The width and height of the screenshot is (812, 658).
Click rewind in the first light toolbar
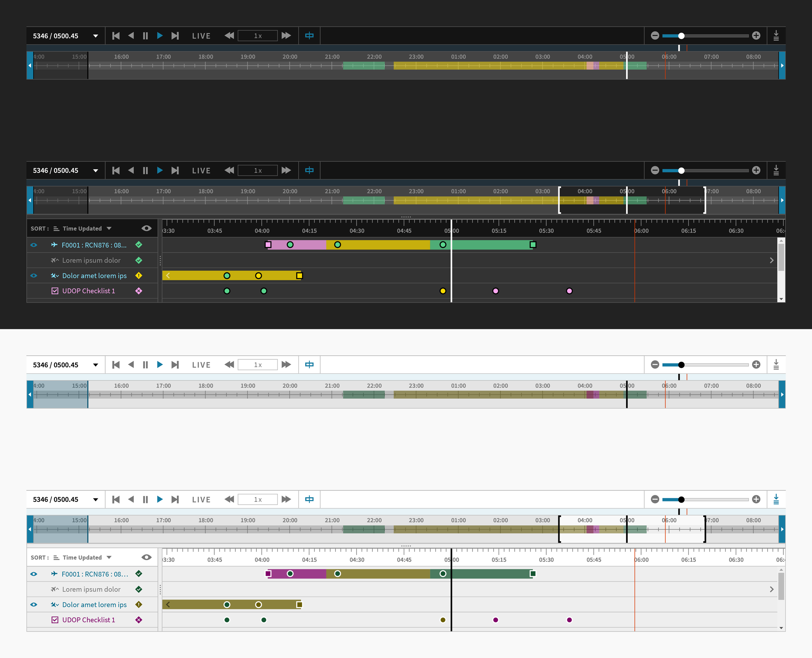click(229, 365)
